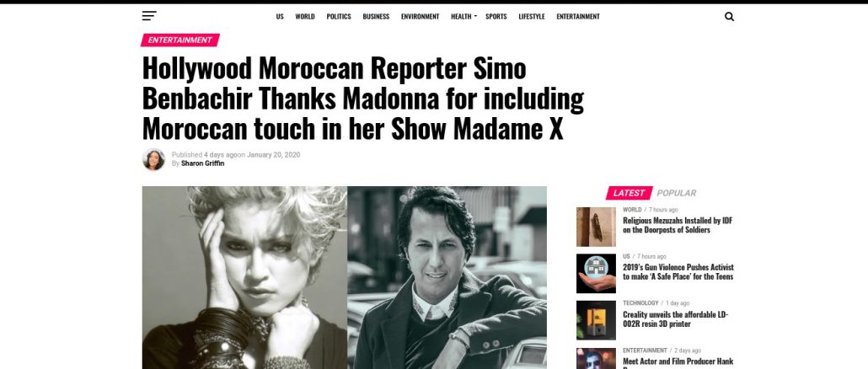The width and height of the screenshot is (868, 369).
Task: Open the hamburger menu icon
Action: 149,16
